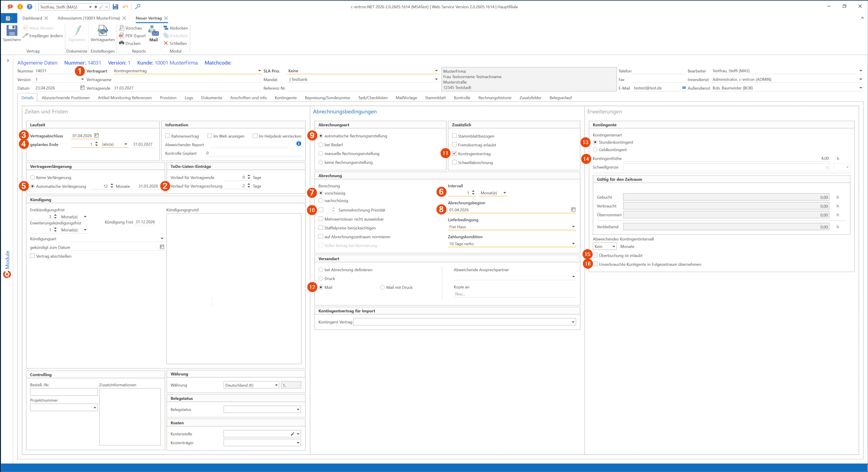Enable Im Helpdesk verstecken checkbox
The height and width of the screenshot is (472, 868).
[x=255, y=136]
